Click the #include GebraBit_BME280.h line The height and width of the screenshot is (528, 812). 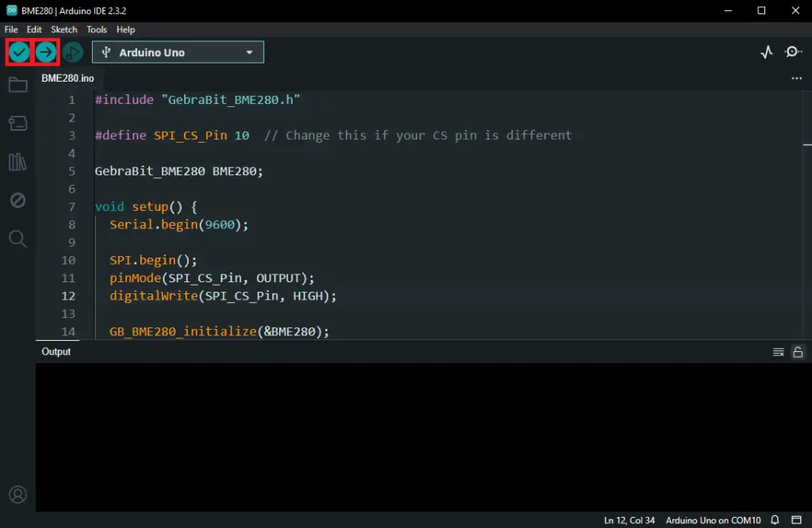[x=197, y=99]
